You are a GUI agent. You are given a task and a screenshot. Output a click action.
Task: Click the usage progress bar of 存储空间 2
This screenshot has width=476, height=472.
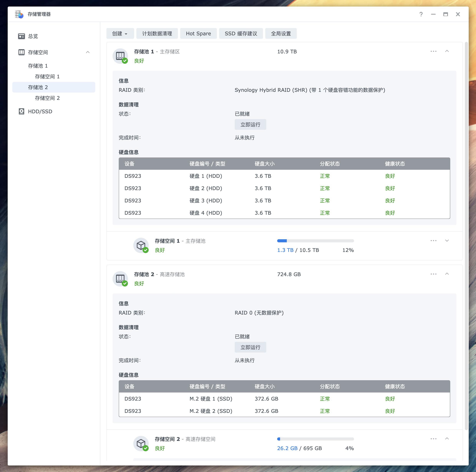click(315, 439)
